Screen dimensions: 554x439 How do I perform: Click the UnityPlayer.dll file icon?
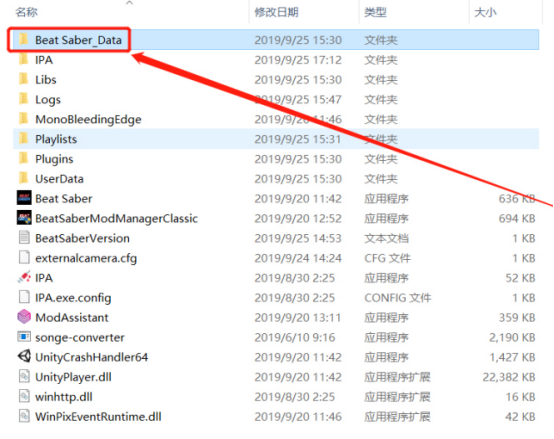coord(24,376)
